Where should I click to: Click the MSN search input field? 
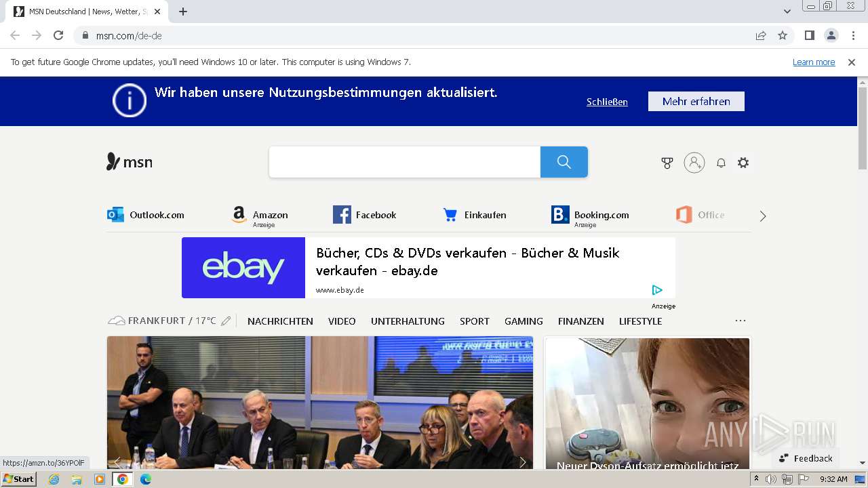[405, 162]
